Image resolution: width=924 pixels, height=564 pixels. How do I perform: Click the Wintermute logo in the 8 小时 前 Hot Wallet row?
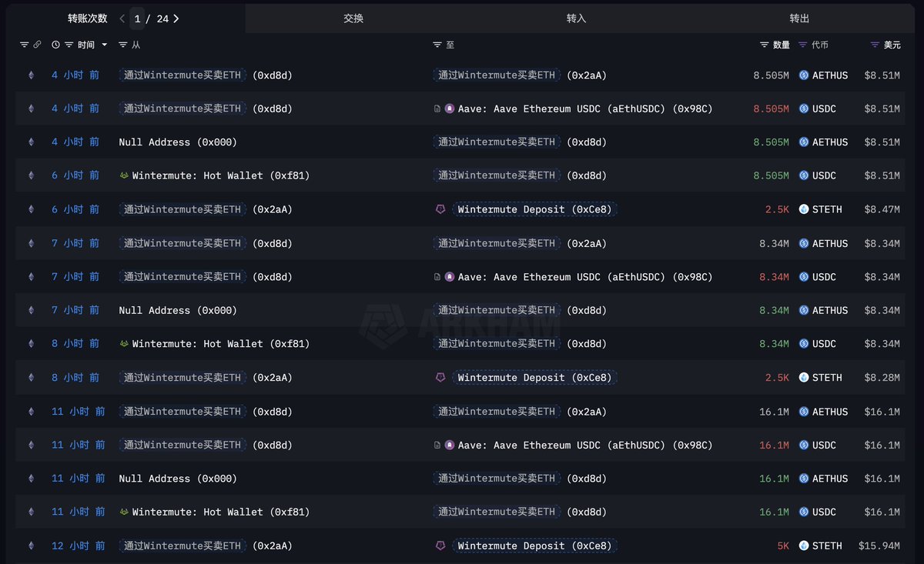(x=124, y=344)
